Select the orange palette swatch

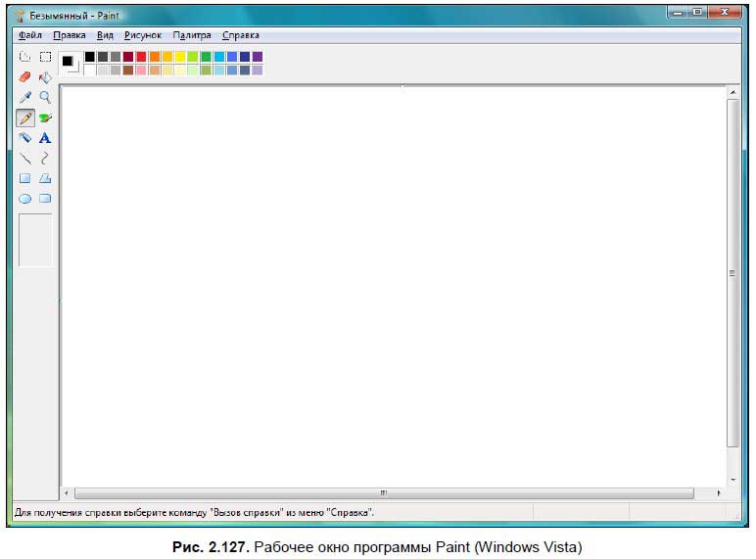(x=155, y=57)
